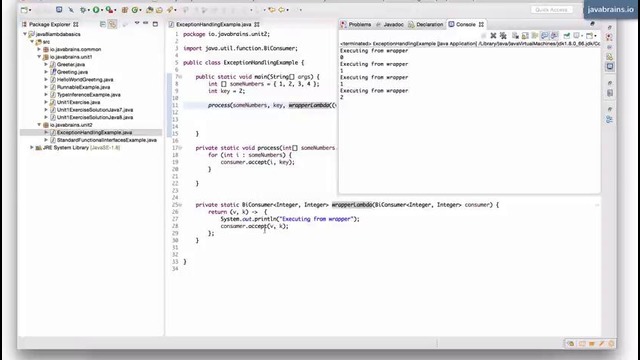Expand the io.javabrains.common package
The height and width of the screenshot is (360, 640).
39,49
